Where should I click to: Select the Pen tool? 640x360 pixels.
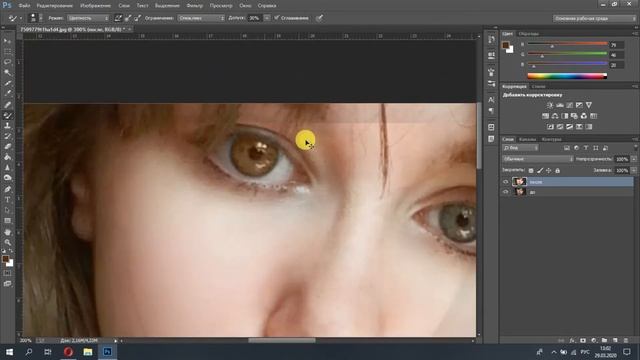[x=7, y=189]
